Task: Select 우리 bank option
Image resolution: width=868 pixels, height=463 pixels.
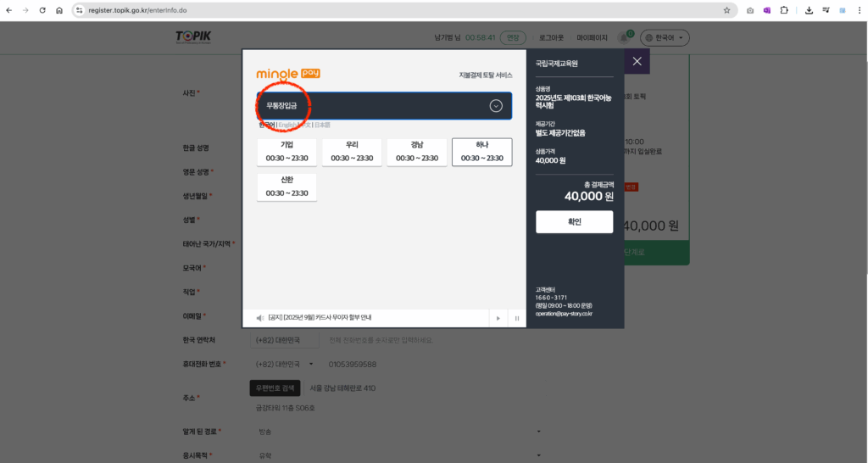Action: tap(352, 152)
